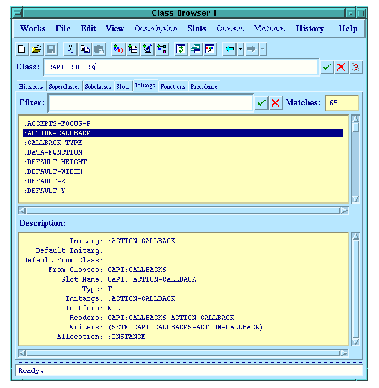Screen dimensions: 379x388
Task: Cancel the Class field with red X
Action: tap(341, 67)
